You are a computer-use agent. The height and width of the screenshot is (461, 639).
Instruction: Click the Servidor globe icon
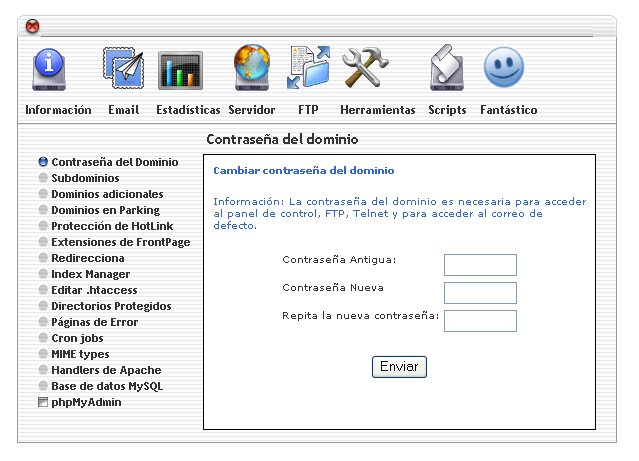click(252, 67)
